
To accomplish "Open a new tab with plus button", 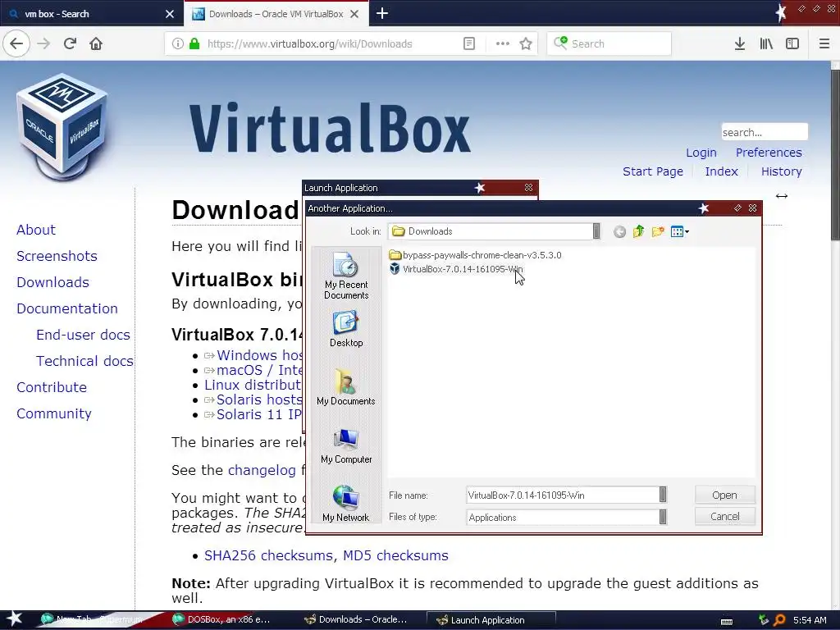I will tap(382, 13).
